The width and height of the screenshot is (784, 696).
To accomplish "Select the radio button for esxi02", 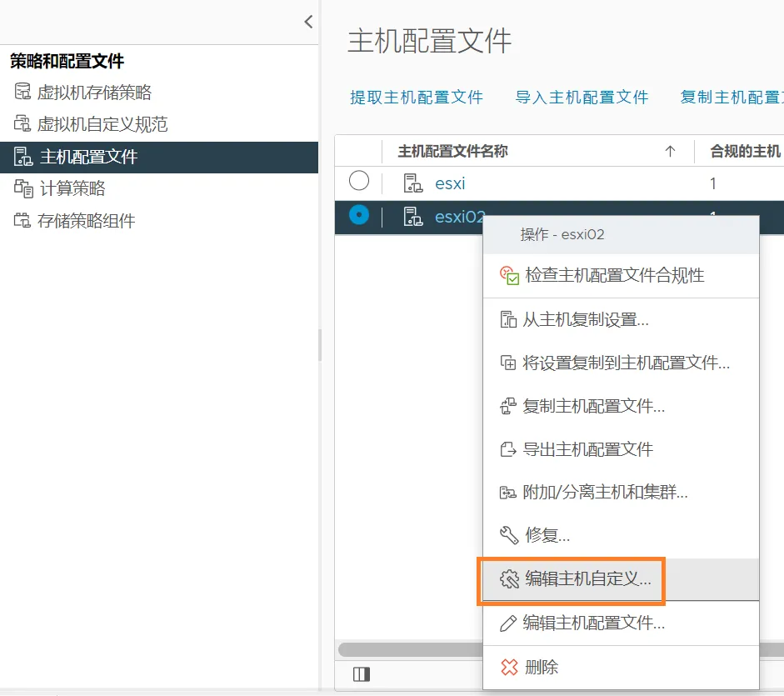I will click(x=359, y=215).
